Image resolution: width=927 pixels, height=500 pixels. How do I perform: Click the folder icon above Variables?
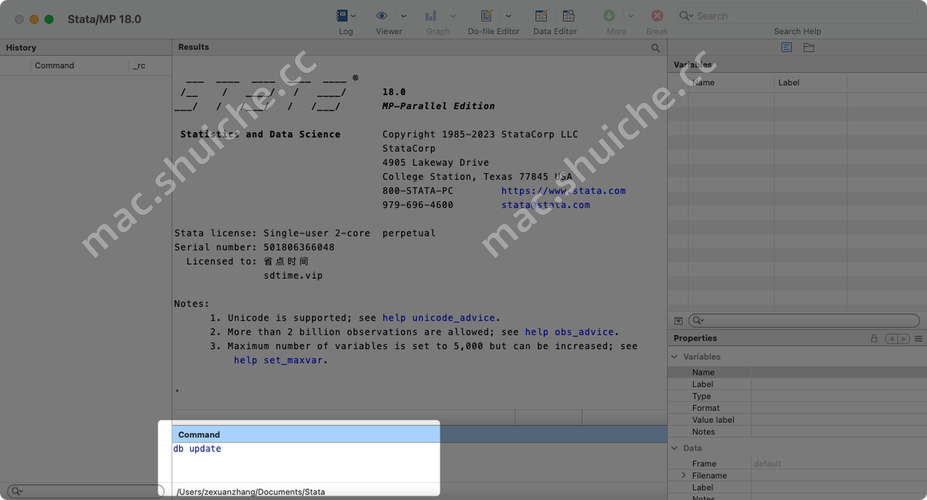808,48
